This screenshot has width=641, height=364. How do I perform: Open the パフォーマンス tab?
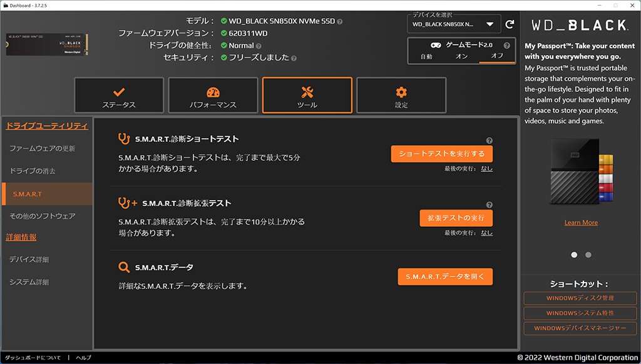point(213,96)
